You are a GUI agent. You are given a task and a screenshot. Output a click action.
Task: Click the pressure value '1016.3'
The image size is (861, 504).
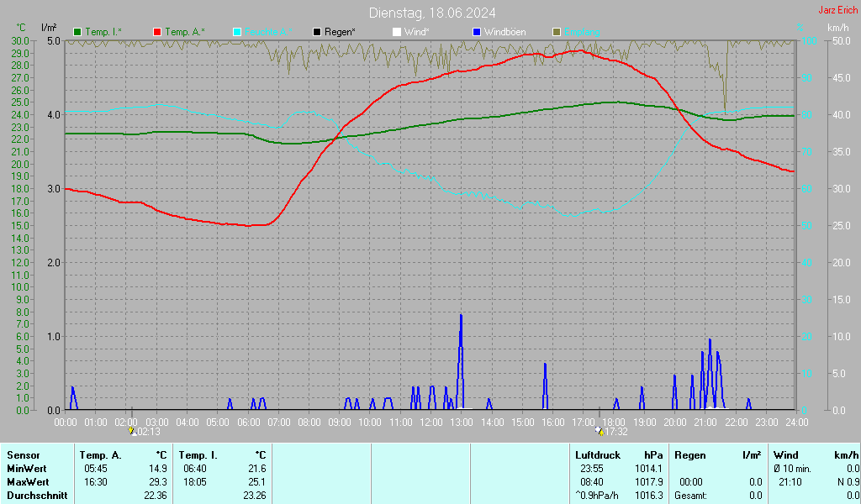pyautogui.click(x=649, y=496)
